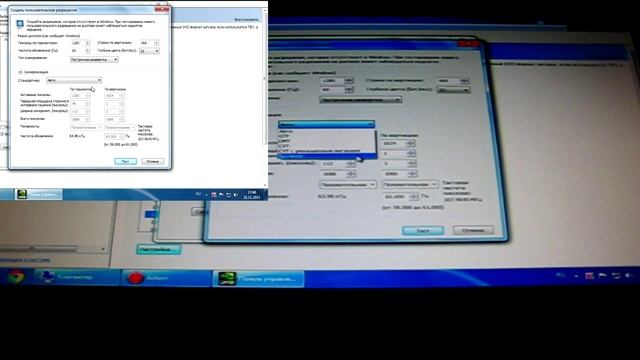Click vertical total pixels field on photographed dialog
Screen dimensions: 640x360
click(x=399, y=174)
